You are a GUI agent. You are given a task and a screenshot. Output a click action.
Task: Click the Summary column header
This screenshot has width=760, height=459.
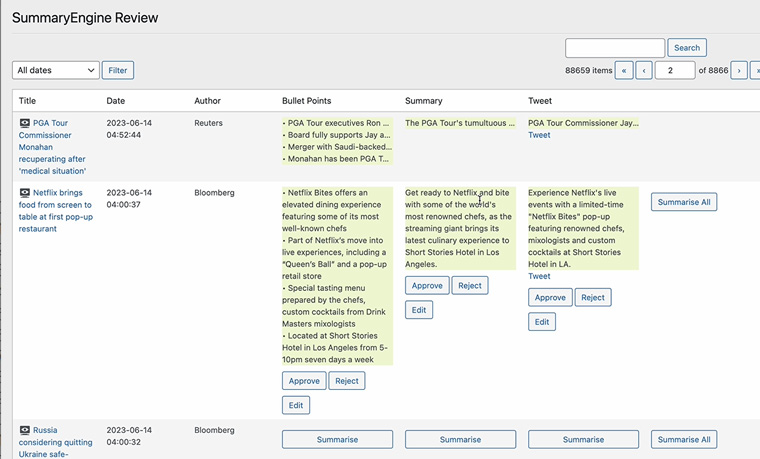tap(424, 101)
